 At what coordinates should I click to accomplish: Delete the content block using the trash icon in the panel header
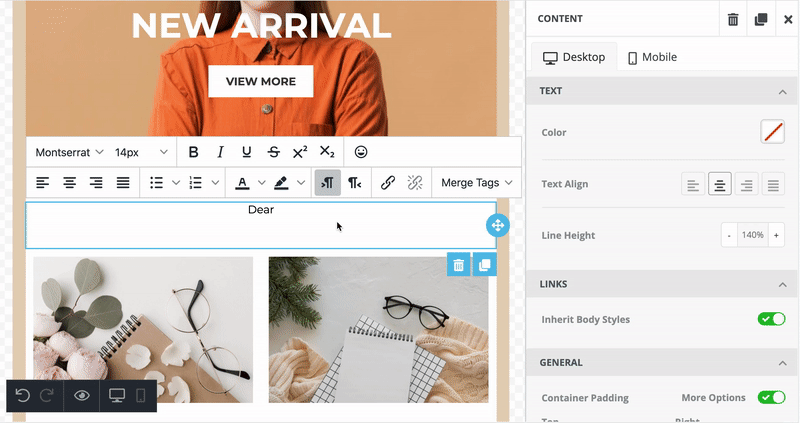click(x=733, y=19)
